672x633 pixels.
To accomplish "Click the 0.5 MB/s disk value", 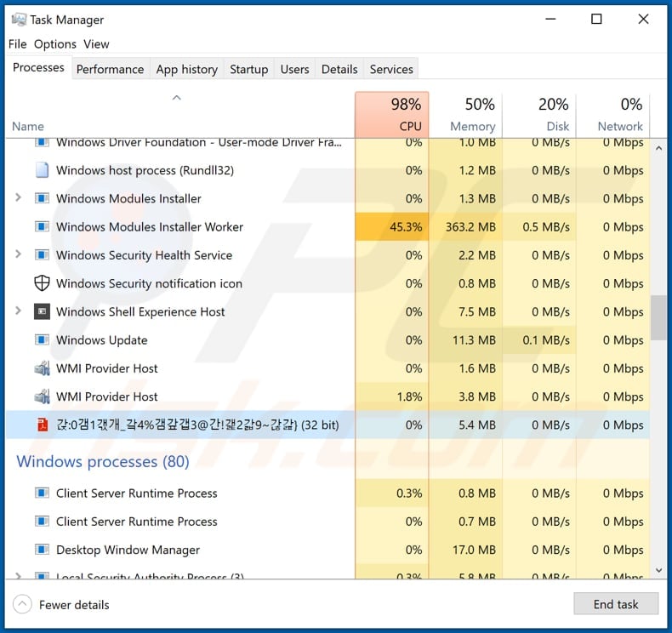I will [x=546, y=226].
